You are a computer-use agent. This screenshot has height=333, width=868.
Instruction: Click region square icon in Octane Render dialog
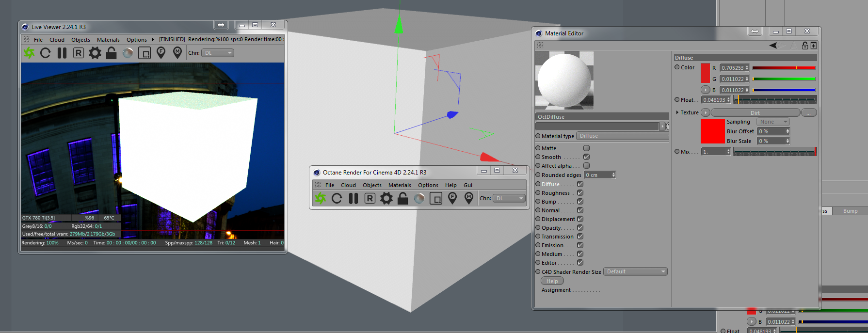436,198
